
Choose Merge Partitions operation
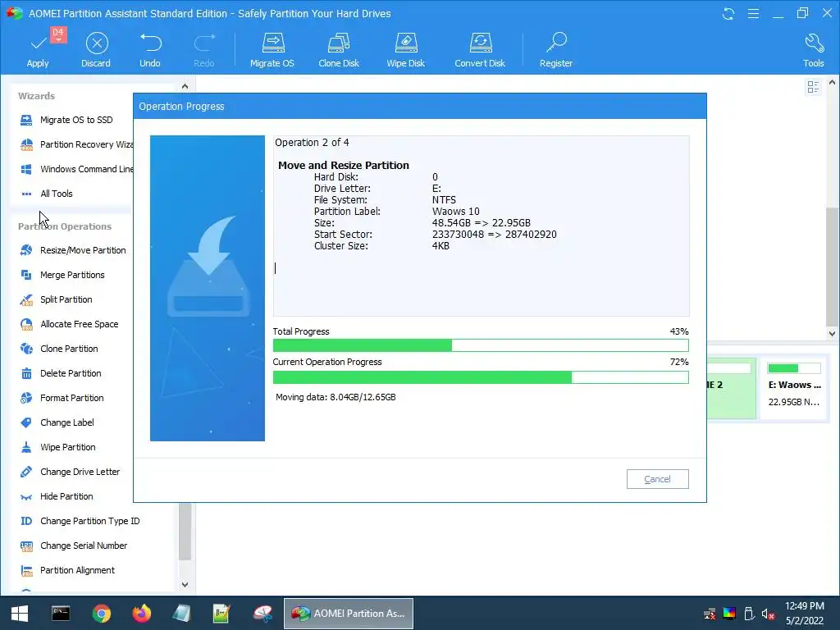[62, 275]
